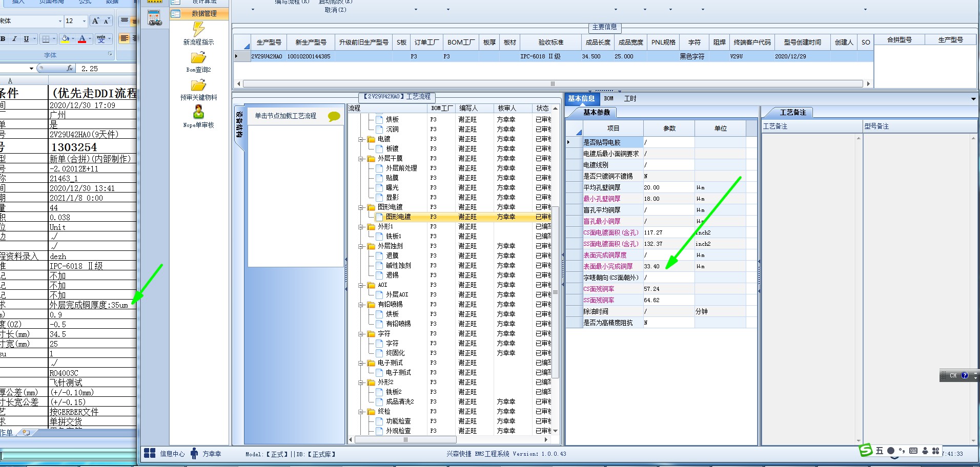Switch to the 工时 tab
This screenshot has height=467, width=980.
click(x=630, y=98)
